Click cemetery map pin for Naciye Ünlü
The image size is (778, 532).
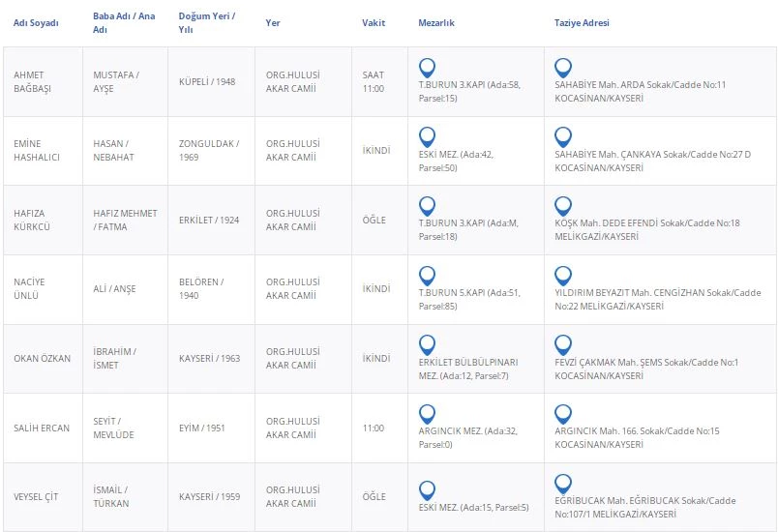427,275
